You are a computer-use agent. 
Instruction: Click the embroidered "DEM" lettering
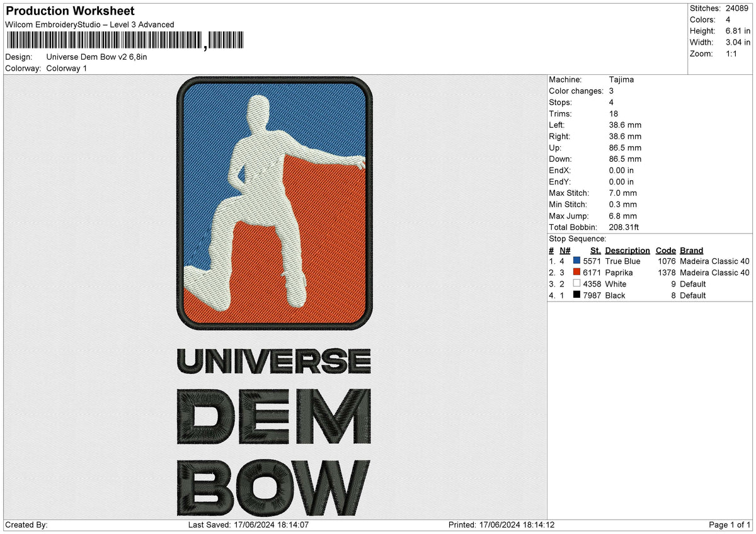tap(274, 417)
